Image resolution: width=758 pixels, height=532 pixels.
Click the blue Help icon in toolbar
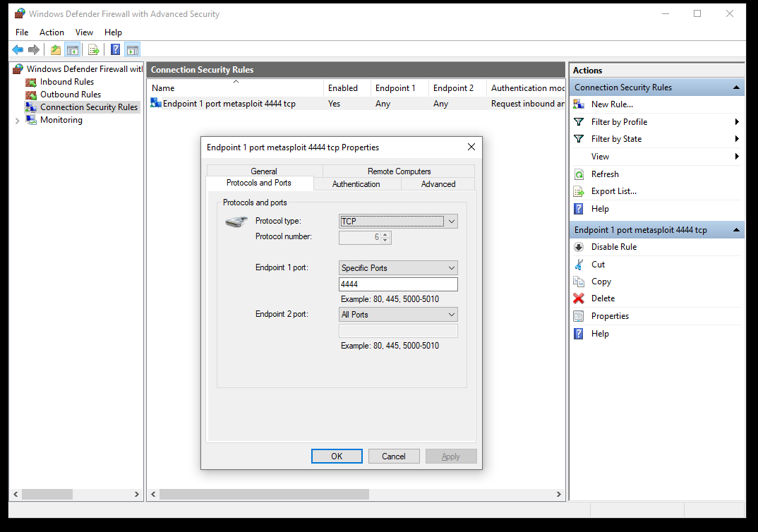click(x=115, y=49)
